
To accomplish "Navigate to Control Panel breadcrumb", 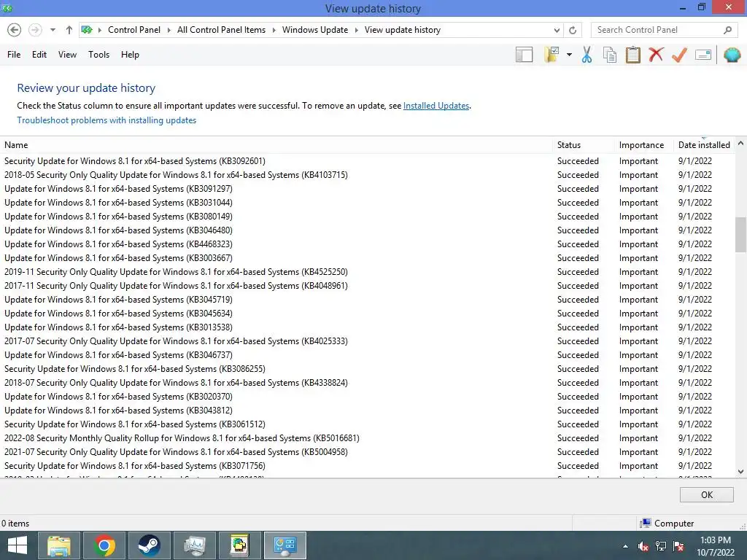I will click(134, 30).
